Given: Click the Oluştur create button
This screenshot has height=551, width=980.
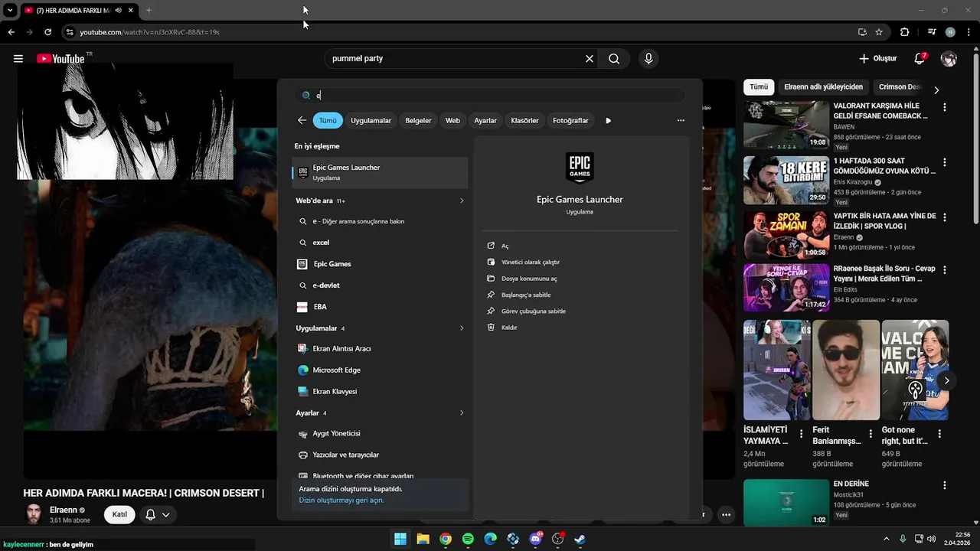Looking at the screenshot, I should tap(877, 59).
